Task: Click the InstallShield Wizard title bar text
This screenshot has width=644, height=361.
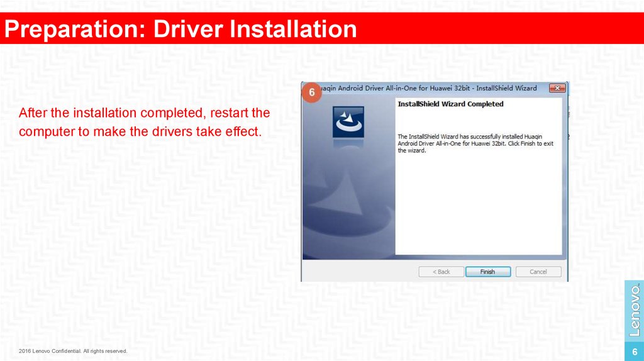Action: [x=429, y=88]
